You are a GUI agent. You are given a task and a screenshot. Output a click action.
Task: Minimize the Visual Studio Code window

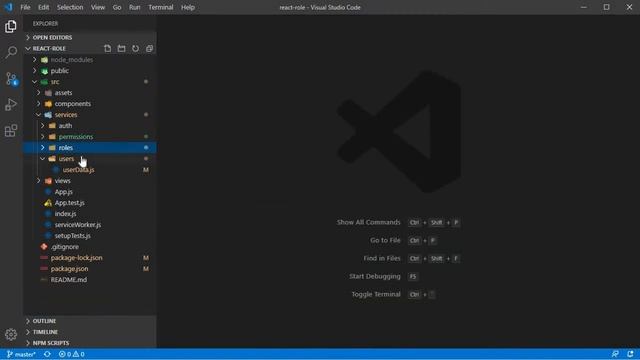(584, 7)
